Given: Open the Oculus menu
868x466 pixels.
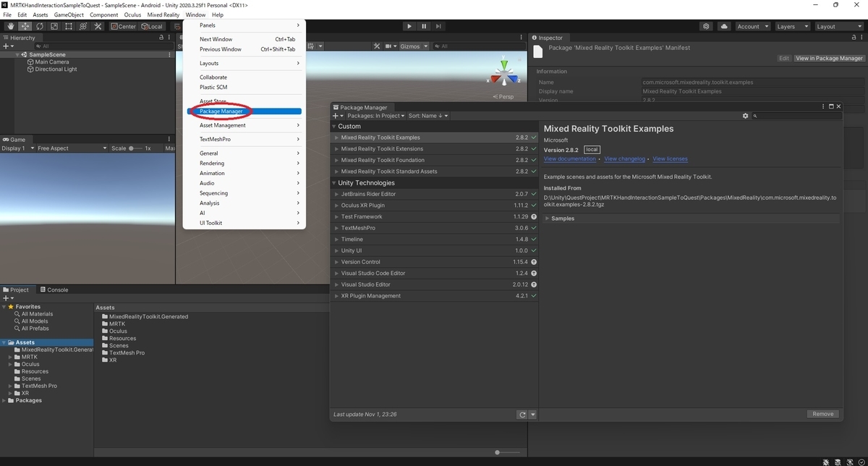Looking at the screenshot, I should (x=132, y=14).
